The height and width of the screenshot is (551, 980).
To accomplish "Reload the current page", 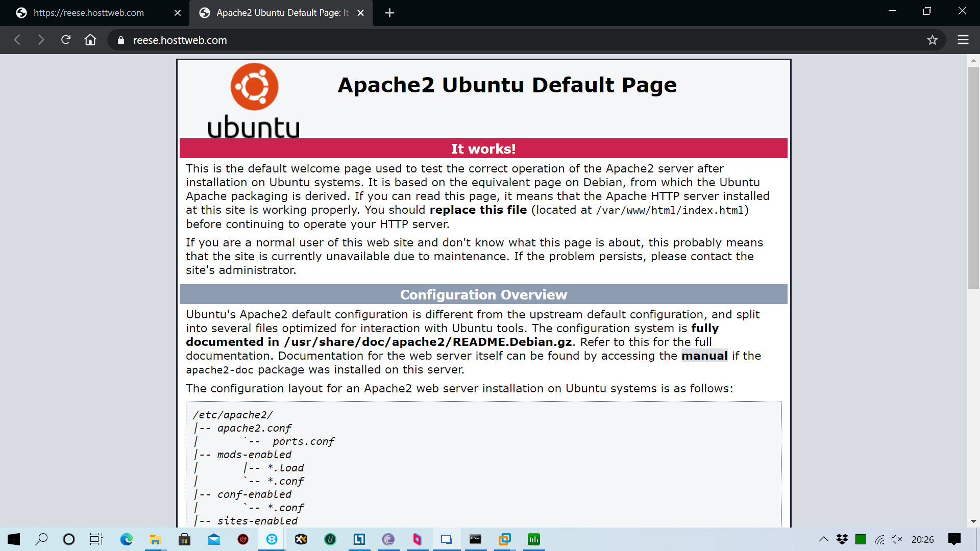I will click(65, 40).
